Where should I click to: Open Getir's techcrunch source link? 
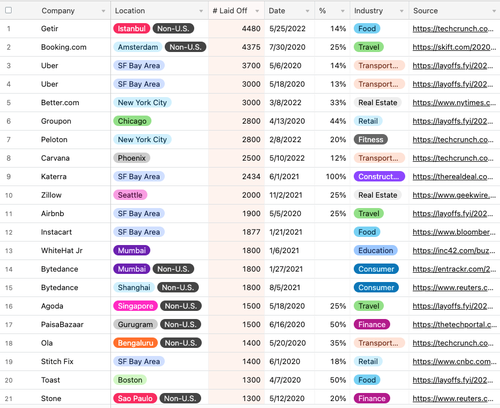(453, 29)
